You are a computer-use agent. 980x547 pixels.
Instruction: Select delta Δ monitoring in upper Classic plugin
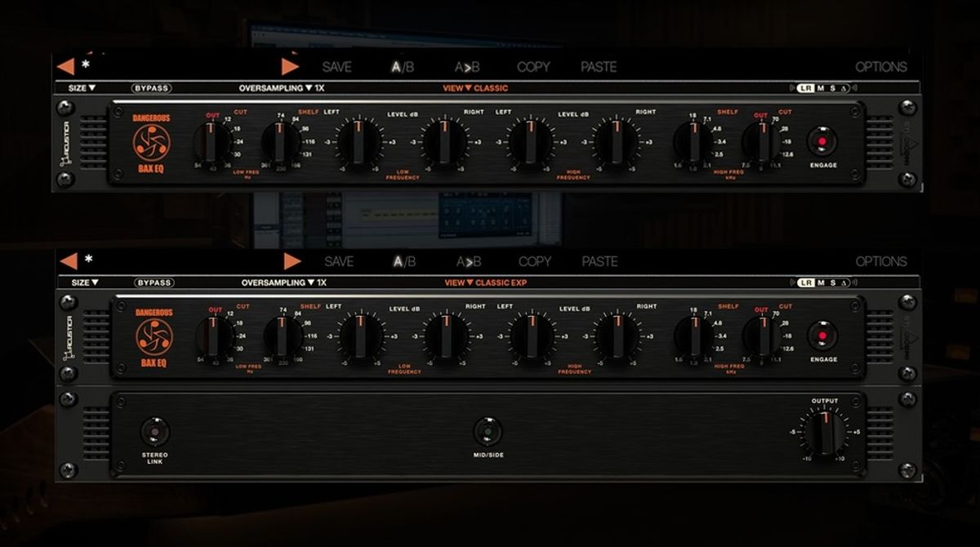(x=844, y=88)
